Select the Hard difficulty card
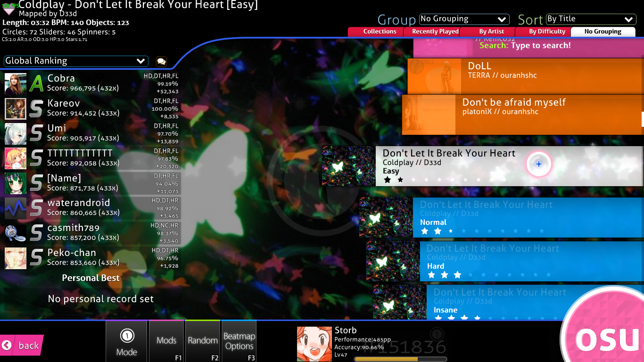Screen dimensions: 644x362 point(505,261)
